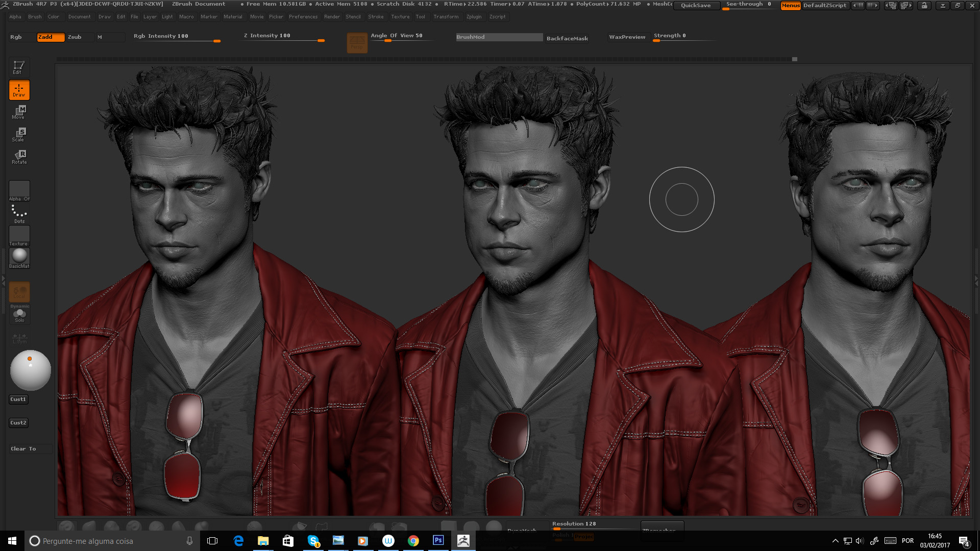This screenshot has width=980, height=551.
Task: Adjust the light direction sphere
Action: pos(31,370)
